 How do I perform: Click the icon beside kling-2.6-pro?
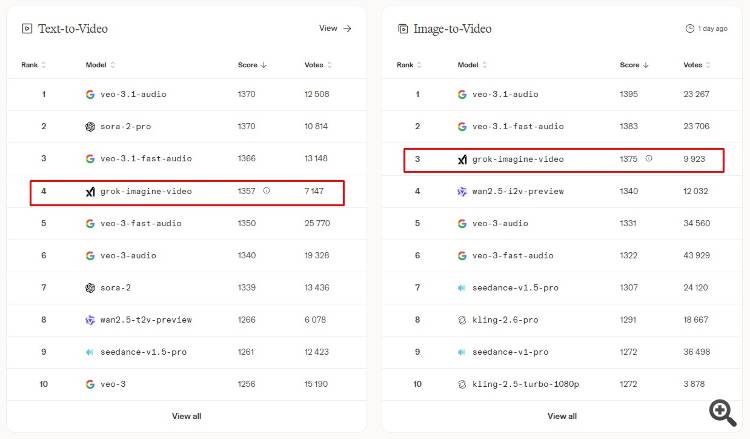(x=462, y=320)
